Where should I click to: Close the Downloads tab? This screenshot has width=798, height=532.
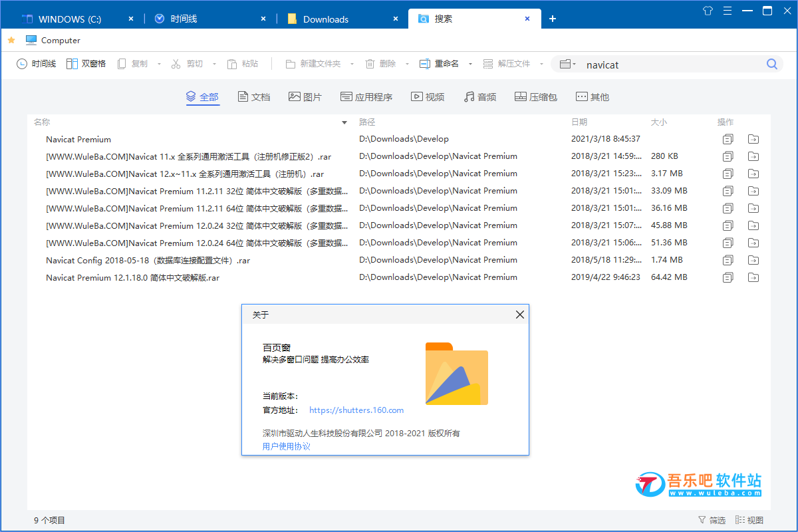pyautogui.click(x=396, y=19)
